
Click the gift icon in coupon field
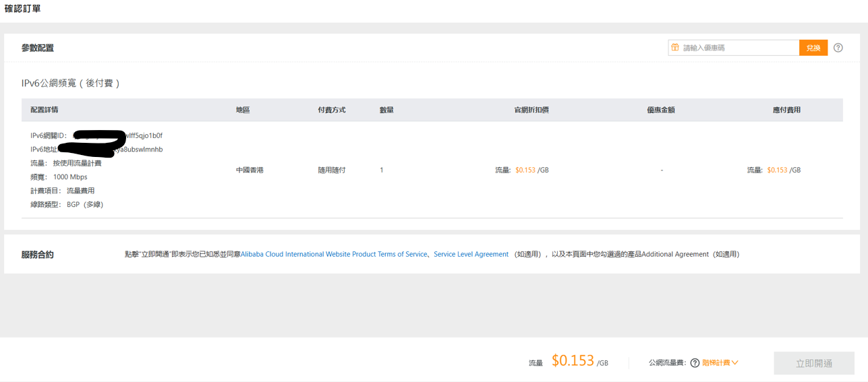point(674,48)
